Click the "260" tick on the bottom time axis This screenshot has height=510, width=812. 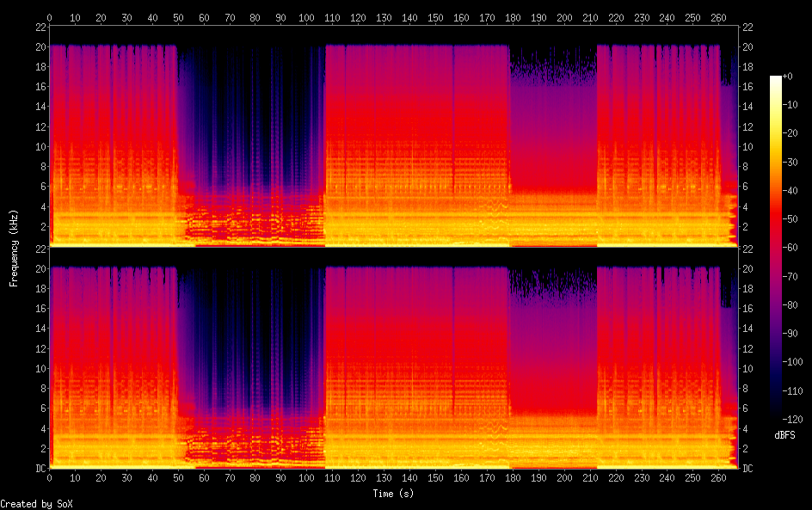click(x=718, y=478)
